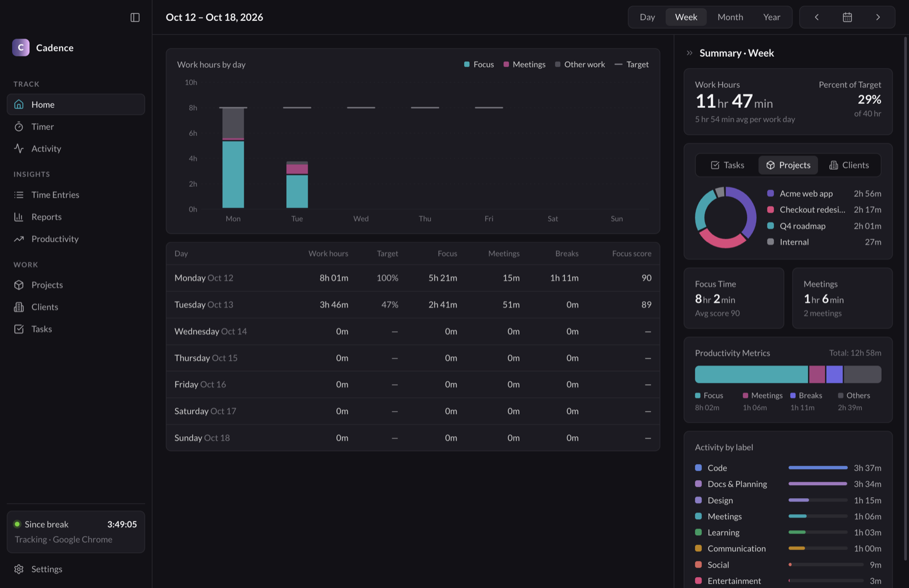Click the Code label progress bar
The image size is (909, 588).
click(x=818, y=468)
